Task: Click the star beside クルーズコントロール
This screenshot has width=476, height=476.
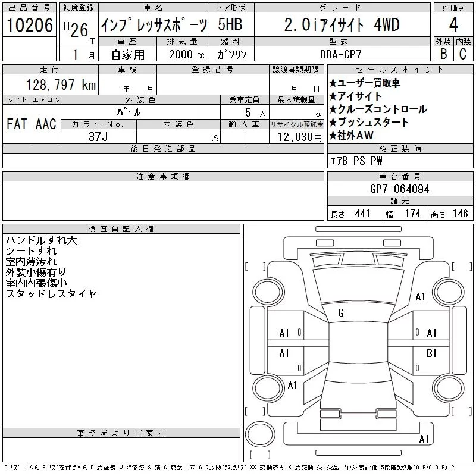Action: pos(333,109)
